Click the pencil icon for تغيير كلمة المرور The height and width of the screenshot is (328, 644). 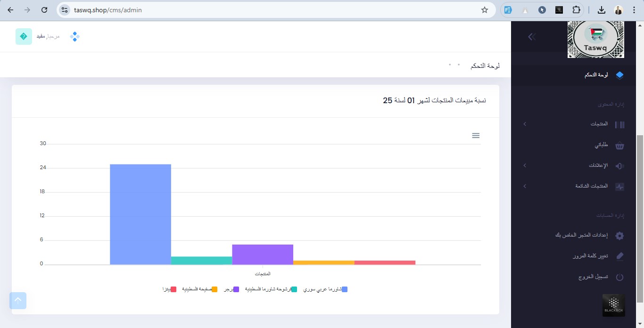pyautogui.click(x=619, y=256)
